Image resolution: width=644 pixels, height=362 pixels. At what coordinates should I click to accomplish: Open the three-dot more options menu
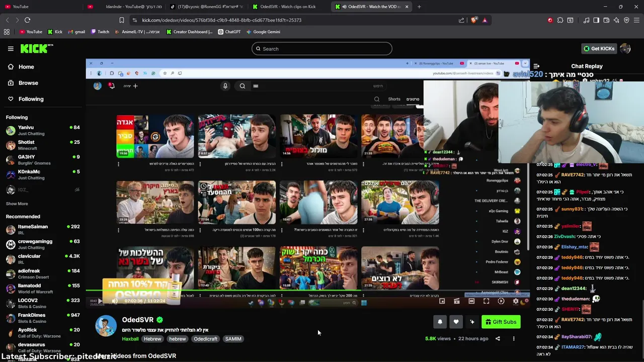click(x=514, y=338)
